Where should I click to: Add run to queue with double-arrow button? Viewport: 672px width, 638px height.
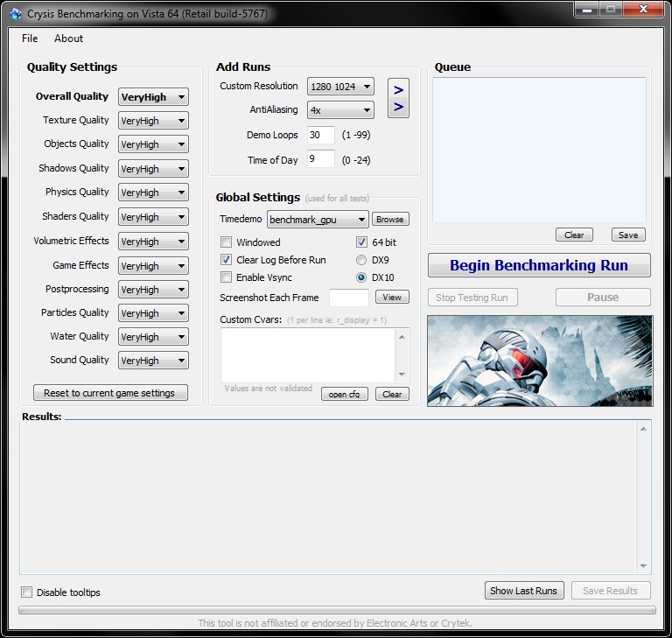click(x=398, y=98)
